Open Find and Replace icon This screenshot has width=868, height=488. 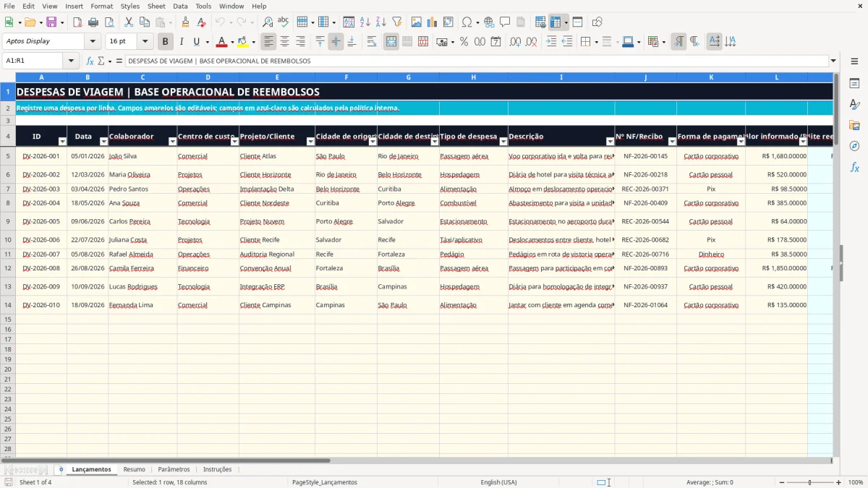point(268,22)
